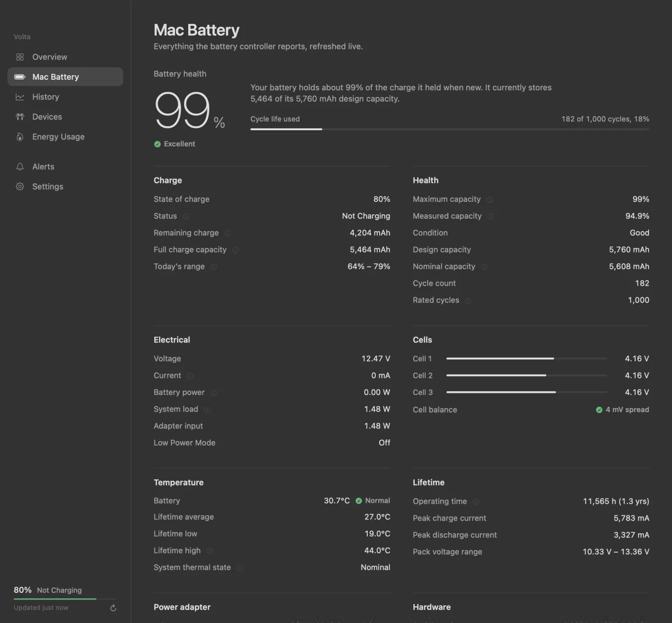Open the Devices sidebar section
The image size is (672, 623).
[65, 117]
